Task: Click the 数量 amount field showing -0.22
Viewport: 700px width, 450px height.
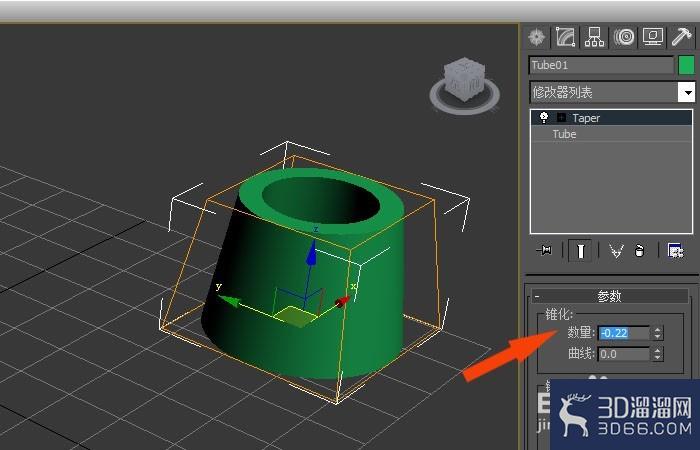Action: [x=624, y=333]
